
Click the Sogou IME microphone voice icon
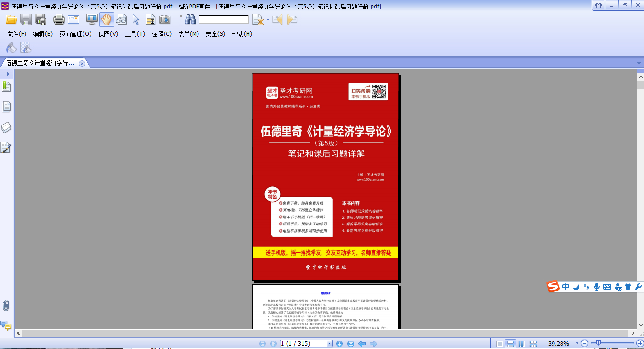point(597,287)
